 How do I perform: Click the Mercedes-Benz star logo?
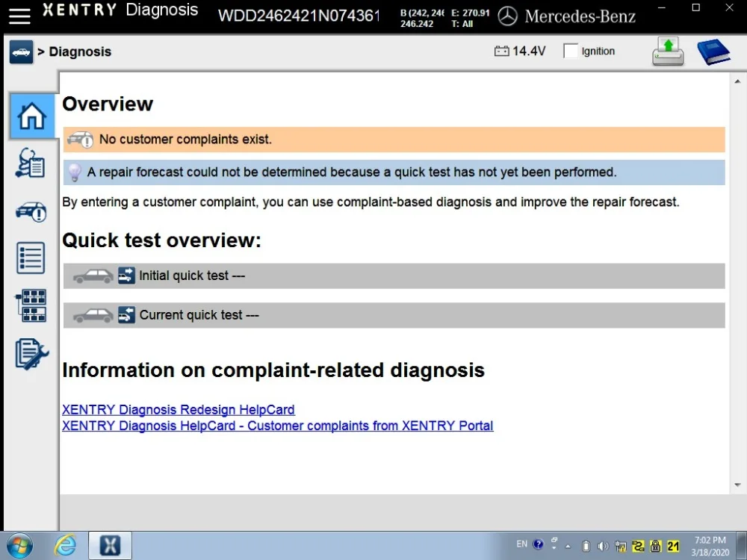click(507, 16)
